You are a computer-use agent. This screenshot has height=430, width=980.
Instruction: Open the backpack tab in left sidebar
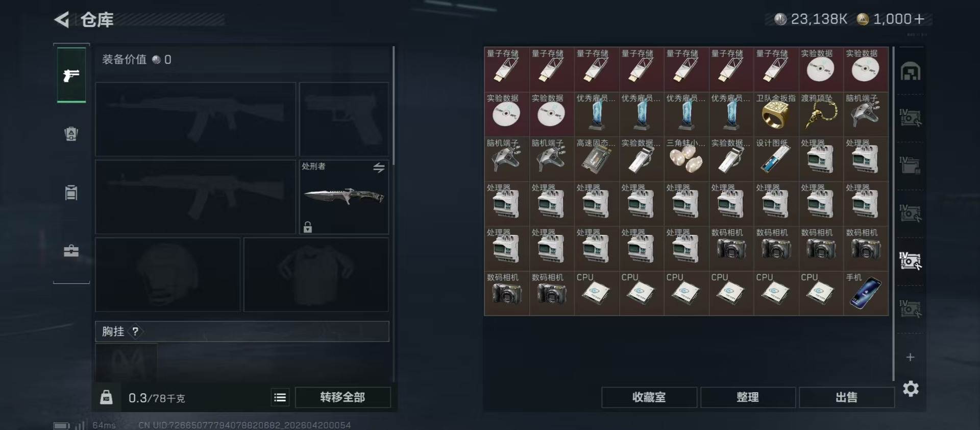[71, 134]
